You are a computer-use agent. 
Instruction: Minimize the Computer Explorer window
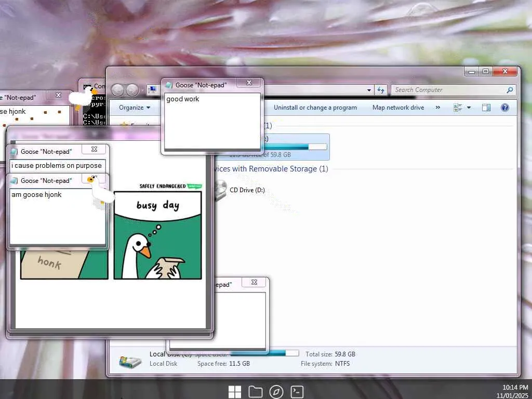[x=472, y=72]
